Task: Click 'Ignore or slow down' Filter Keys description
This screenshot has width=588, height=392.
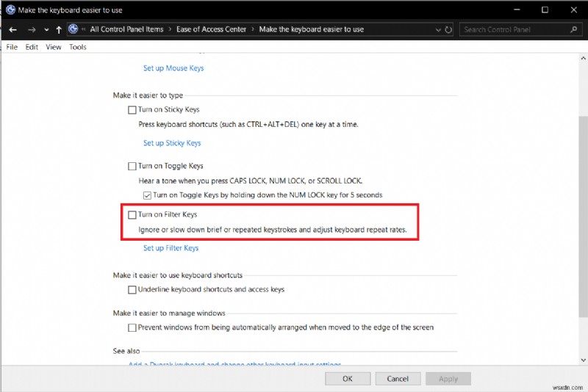Action: coord(273,230)
